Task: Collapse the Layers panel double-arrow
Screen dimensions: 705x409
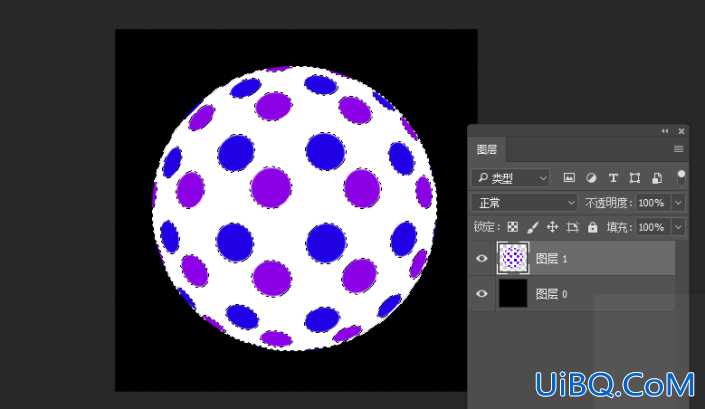Action: (665, 131)
